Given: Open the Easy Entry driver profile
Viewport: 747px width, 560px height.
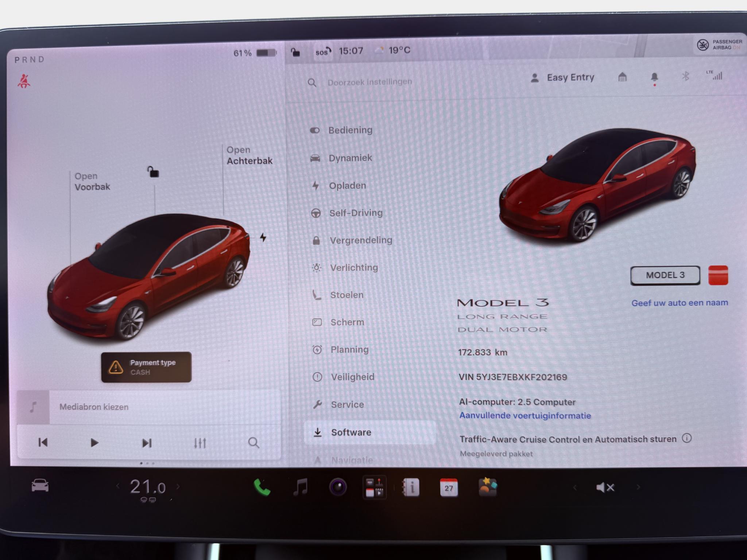Looking at the screenshot, I should (x=562, y=78).
